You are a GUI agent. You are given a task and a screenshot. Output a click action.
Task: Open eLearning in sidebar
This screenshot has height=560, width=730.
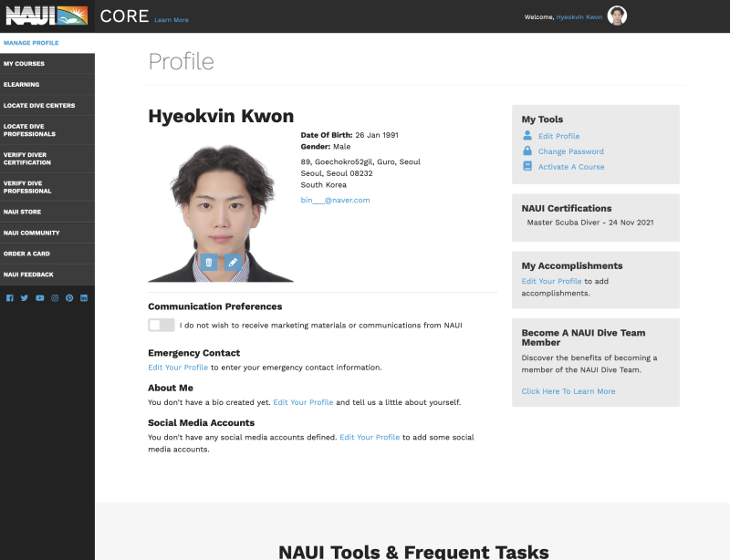pos(47,84)
